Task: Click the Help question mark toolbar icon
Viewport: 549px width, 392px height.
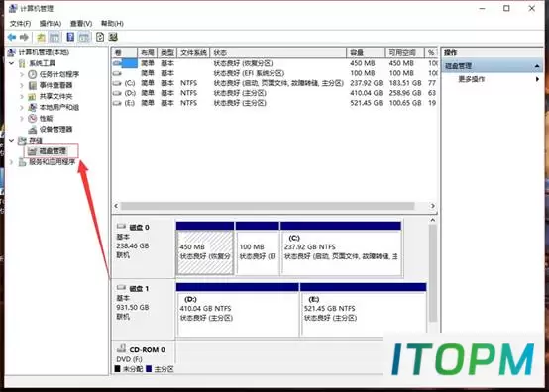Action: click(x=70, y=37)
